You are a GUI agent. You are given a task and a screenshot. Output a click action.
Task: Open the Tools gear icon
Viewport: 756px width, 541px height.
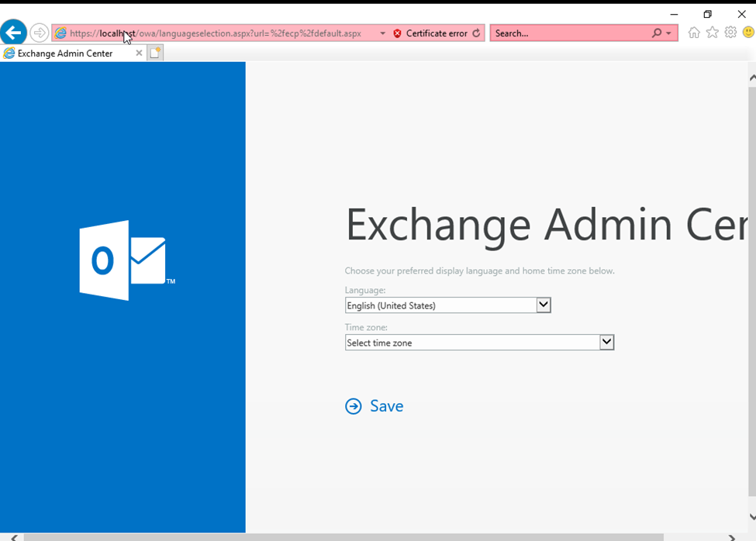click(730, 33)
